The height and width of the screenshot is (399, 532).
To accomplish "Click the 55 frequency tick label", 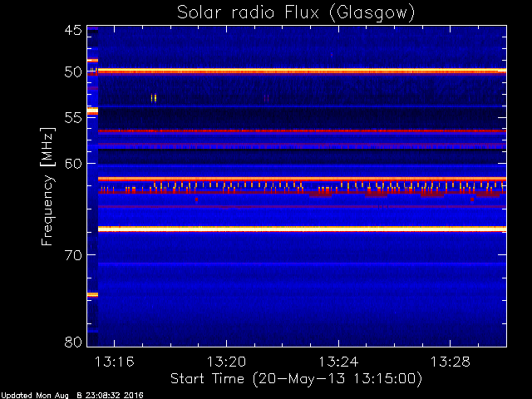I will 73,117.
